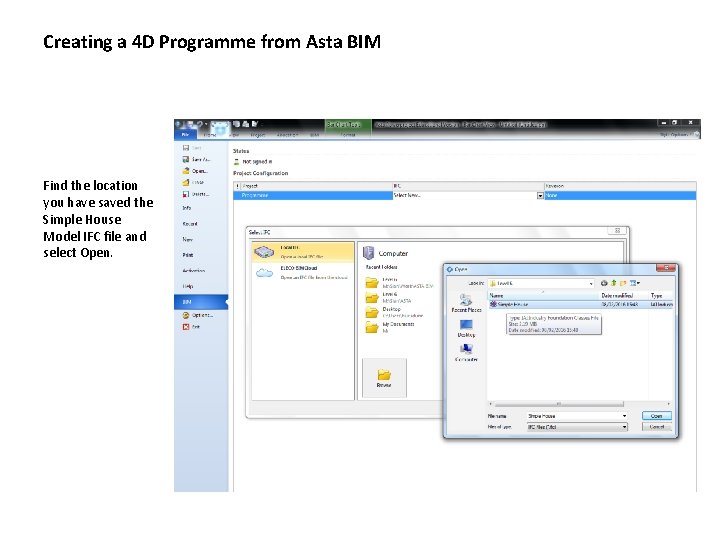
Task: Click the Not signed in status
Action: (253, 162)
